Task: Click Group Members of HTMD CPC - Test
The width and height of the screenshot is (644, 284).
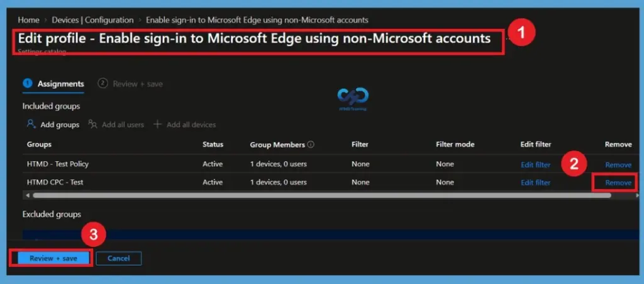Action: (279, 182)
